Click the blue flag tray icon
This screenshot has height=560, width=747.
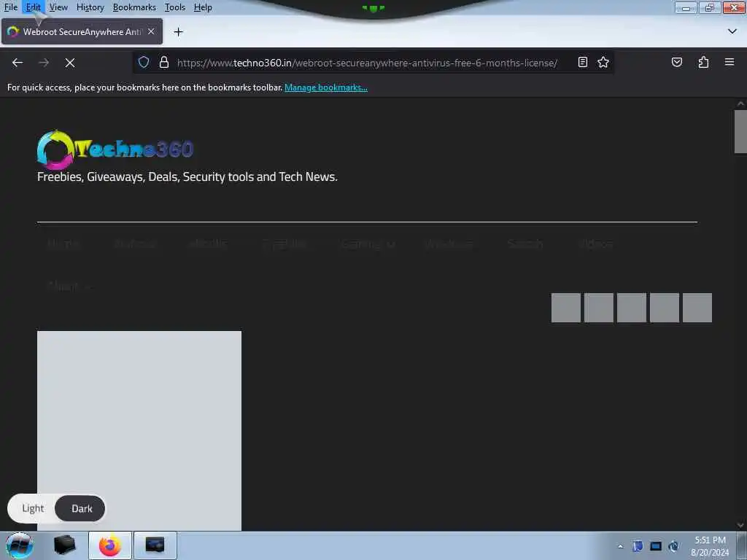(x=638, y=546)
